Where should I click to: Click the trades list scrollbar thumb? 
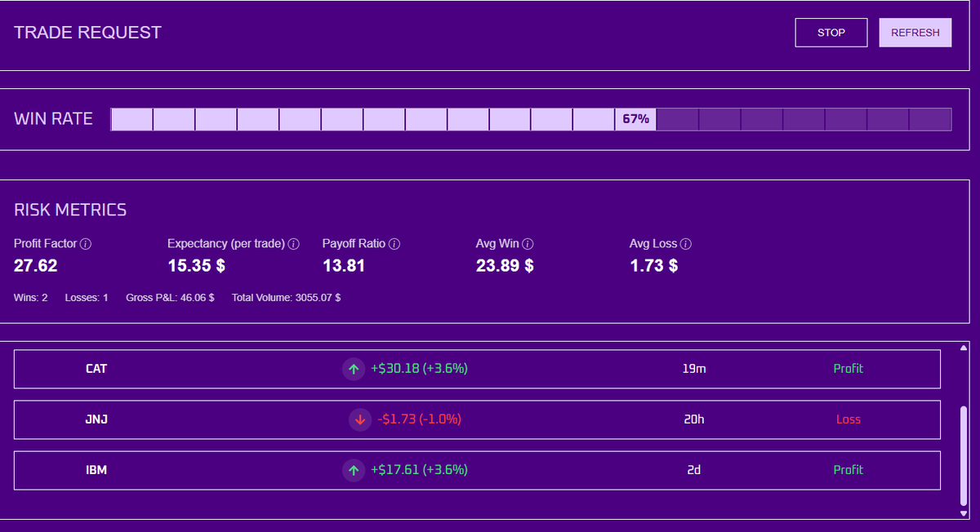point(964,454)
